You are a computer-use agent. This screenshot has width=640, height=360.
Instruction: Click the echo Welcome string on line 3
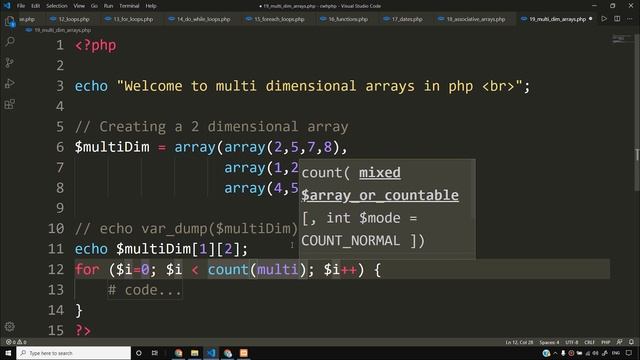pyautogui.click(x=302, y=86)
